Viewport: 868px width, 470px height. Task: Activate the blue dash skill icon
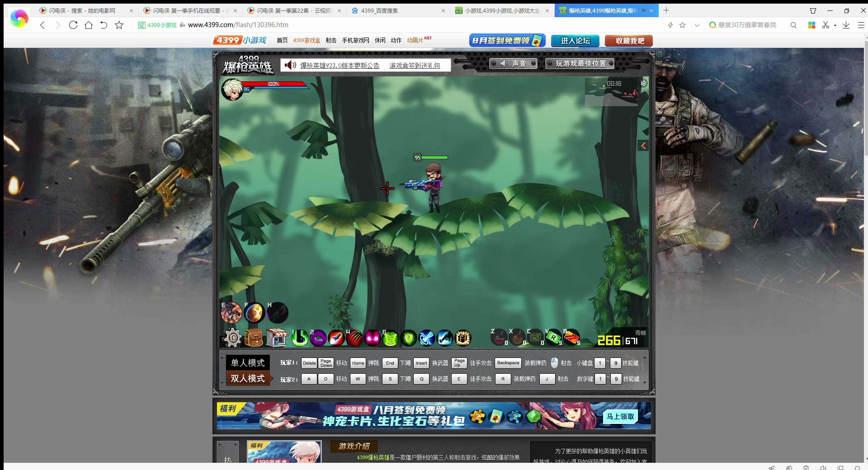point(445,338)
